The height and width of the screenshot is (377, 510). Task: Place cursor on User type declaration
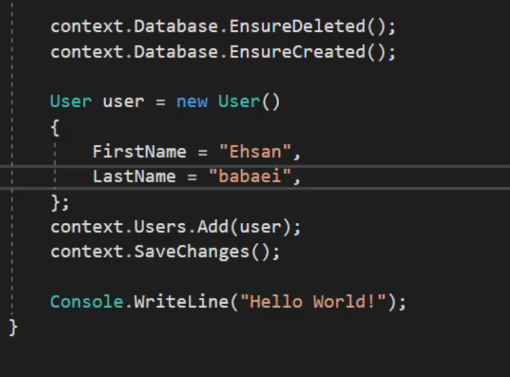(x=71, y=101)
